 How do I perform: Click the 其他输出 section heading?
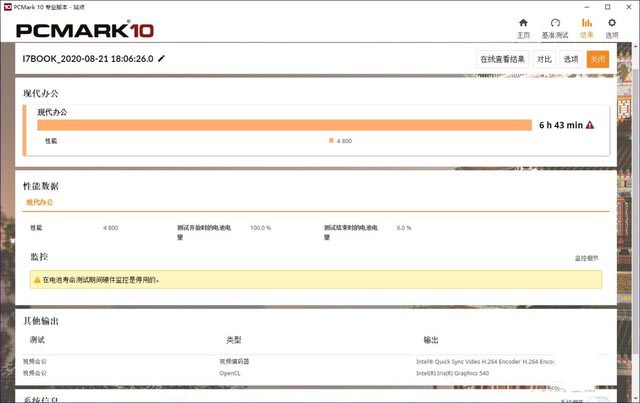tap(41, 321)
